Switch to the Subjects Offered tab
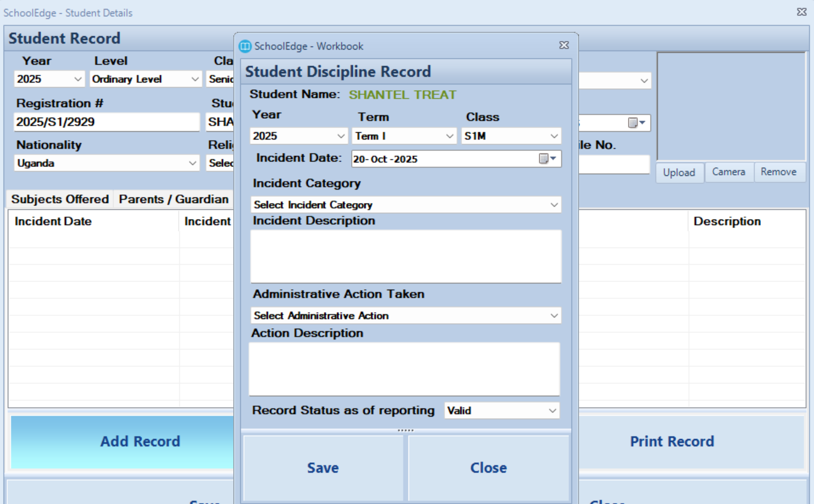 (60, 199)
